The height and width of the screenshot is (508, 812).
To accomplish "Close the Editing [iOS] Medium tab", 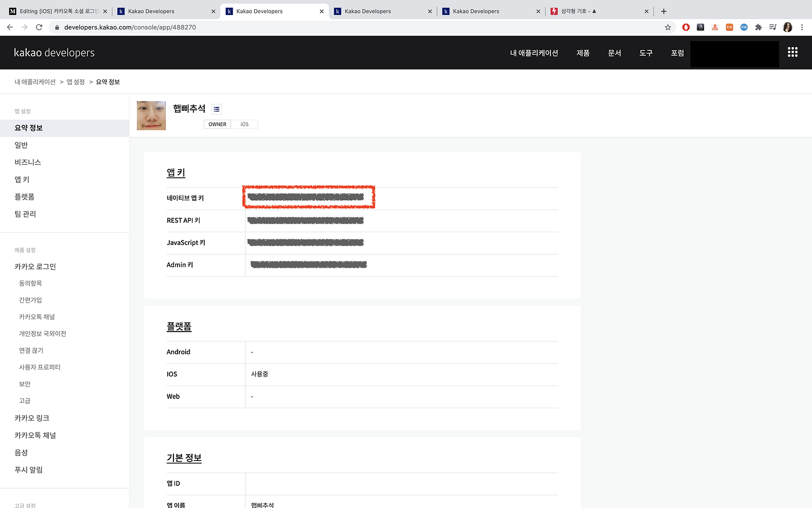I will tap(105, 11).
